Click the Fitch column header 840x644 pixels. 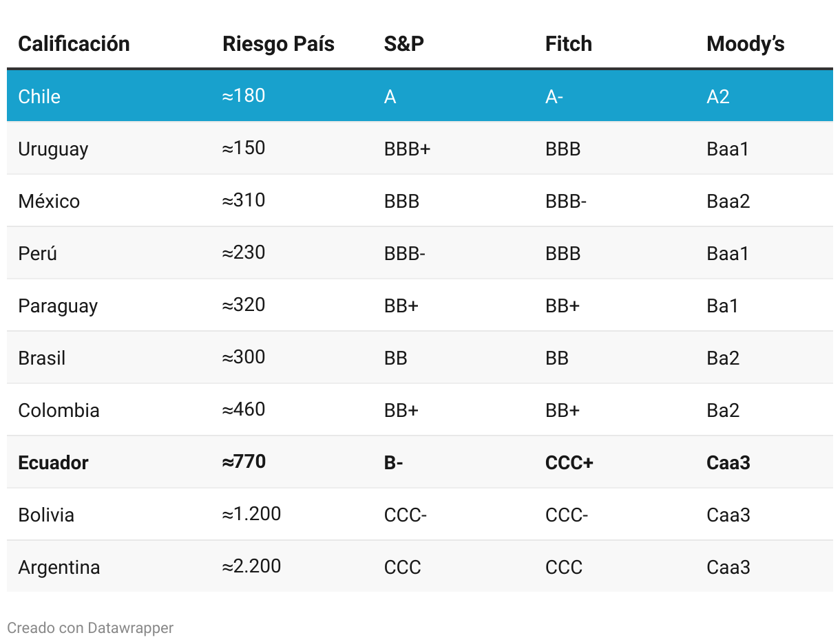pos(568,44)
